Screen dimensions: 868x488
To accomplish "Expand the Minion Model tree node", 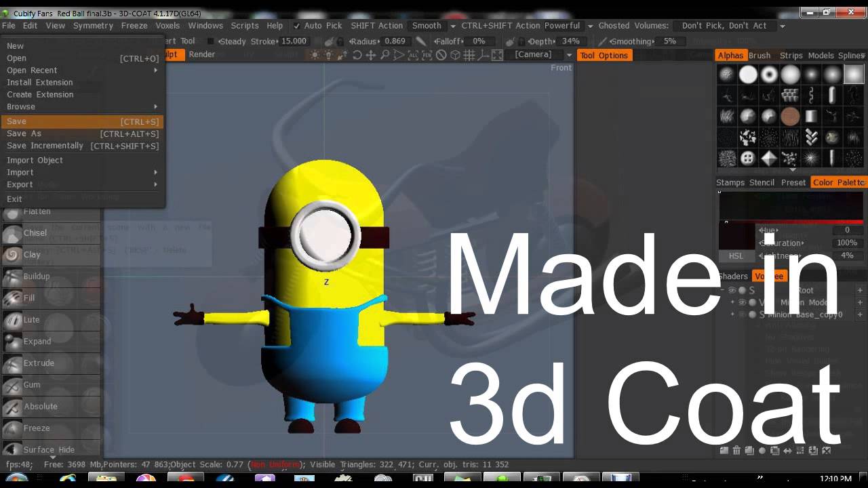I will tap(732, 302).
